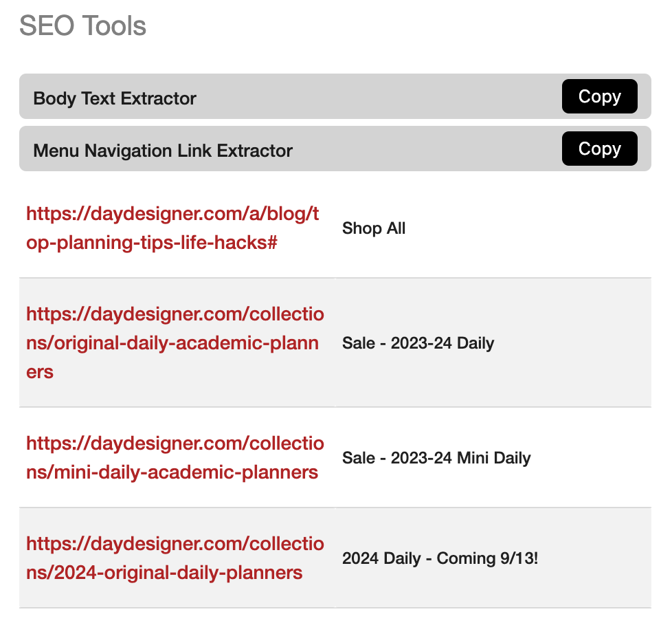Viewport: 672px width, 623px height.
Task: Select the Sale - 2023-24 Mini Daily label
Action: tap(436, 458)
